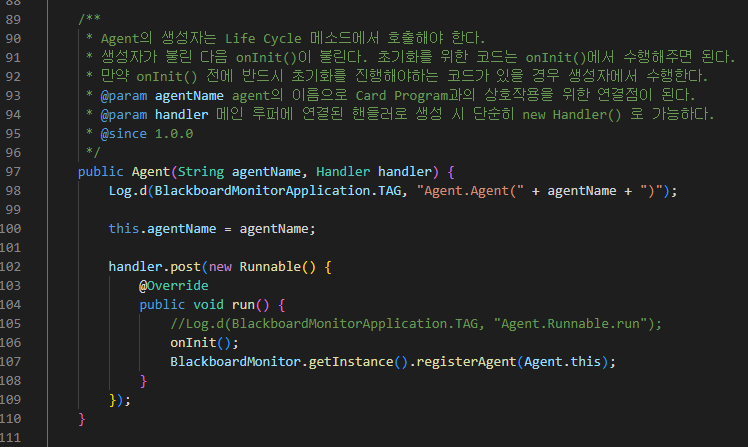This screenshot has height=447, width=748.
Task: Click "new Handler()" in the comment
Action: tap(571, 114)
